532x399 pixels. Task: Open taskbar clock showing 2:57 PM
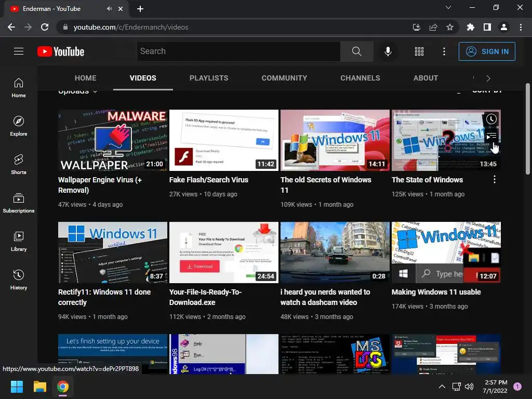coord(495,387)
